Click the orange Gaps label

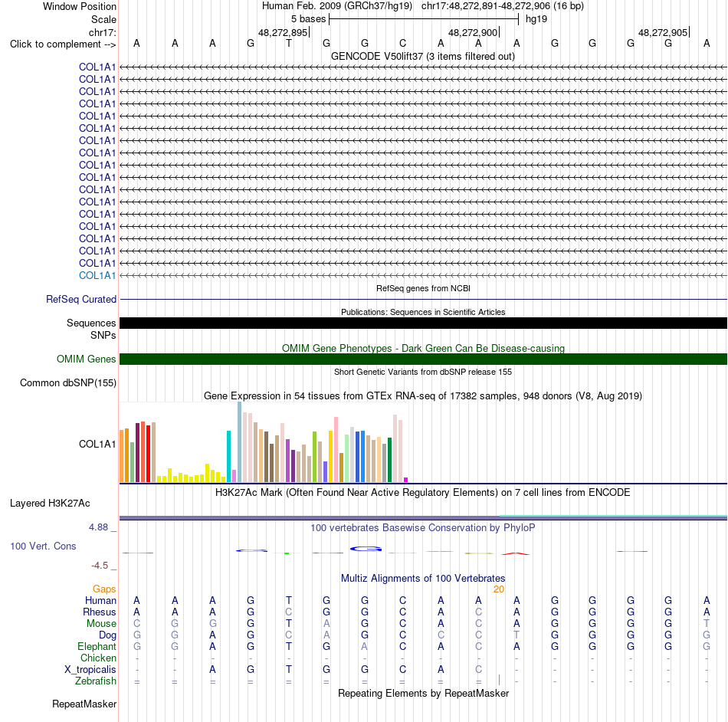pos(104,589)
